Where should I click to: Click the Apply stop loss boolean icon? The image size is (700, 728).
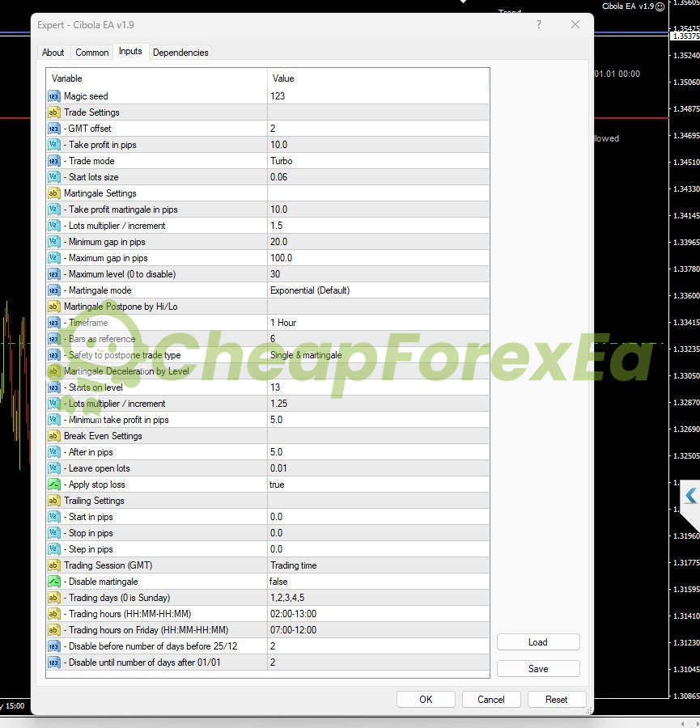54,485
